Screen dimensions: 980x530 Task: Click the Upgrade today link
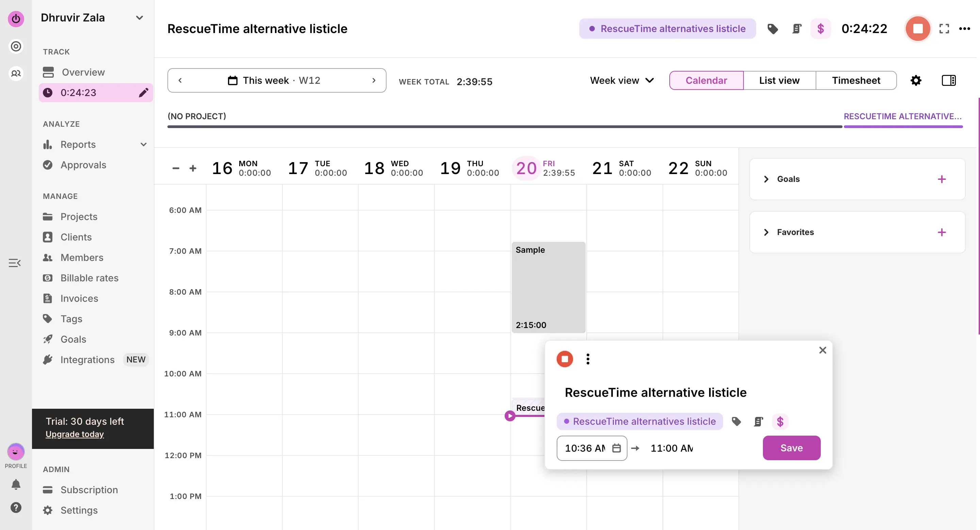coord(75,434)
